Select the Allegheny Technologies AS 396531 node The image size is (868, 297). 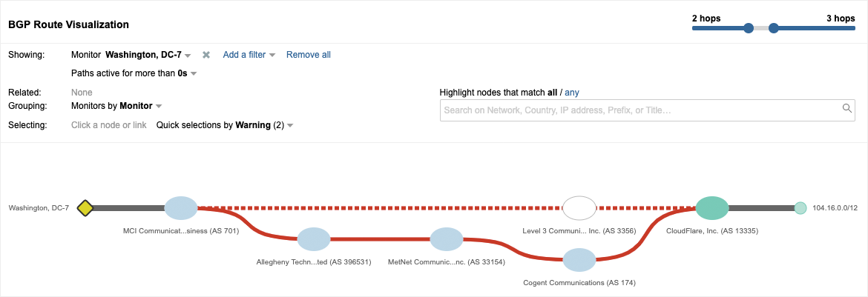coord(313,239)
